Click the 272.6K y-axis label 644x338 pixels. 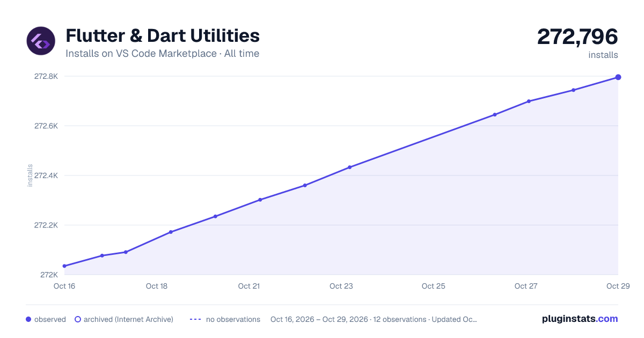point(46,126)
